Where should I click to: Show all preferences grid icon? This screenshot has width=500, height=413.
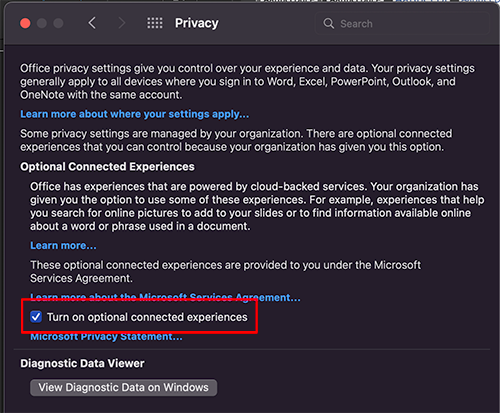(x=155, y=23)
